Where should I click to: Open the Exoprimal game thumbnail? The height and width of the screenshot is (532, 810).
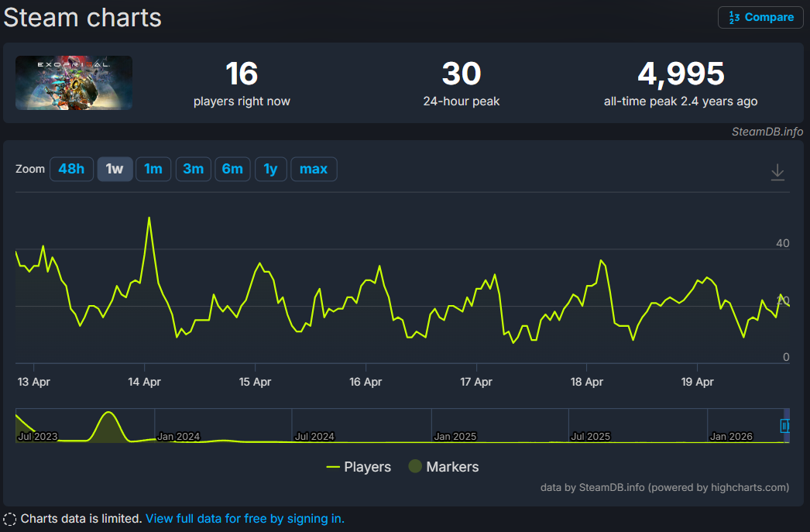74,83
